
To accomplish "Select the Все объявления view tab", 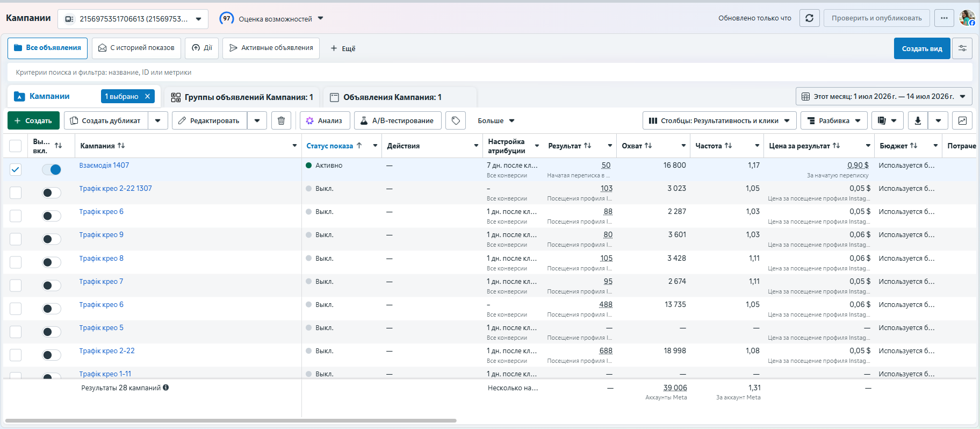I will pyautogui.click(x=48, y=48).
